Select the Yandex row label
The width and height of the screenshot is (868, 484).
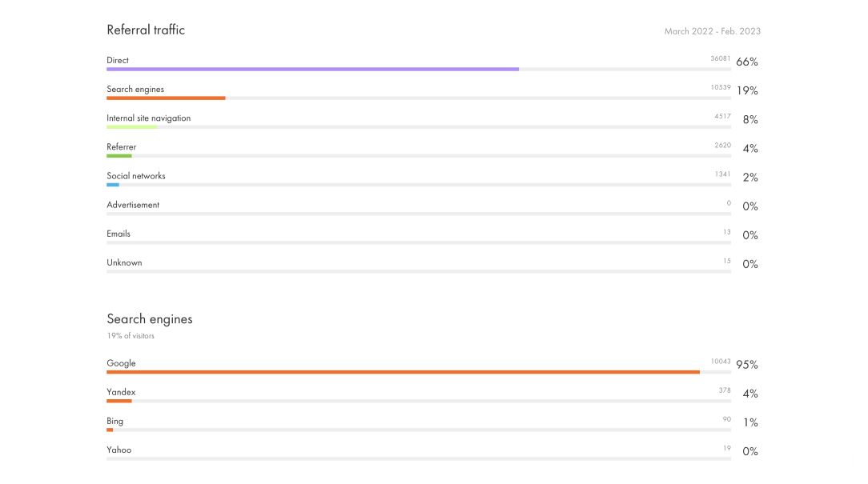(121, 392)
